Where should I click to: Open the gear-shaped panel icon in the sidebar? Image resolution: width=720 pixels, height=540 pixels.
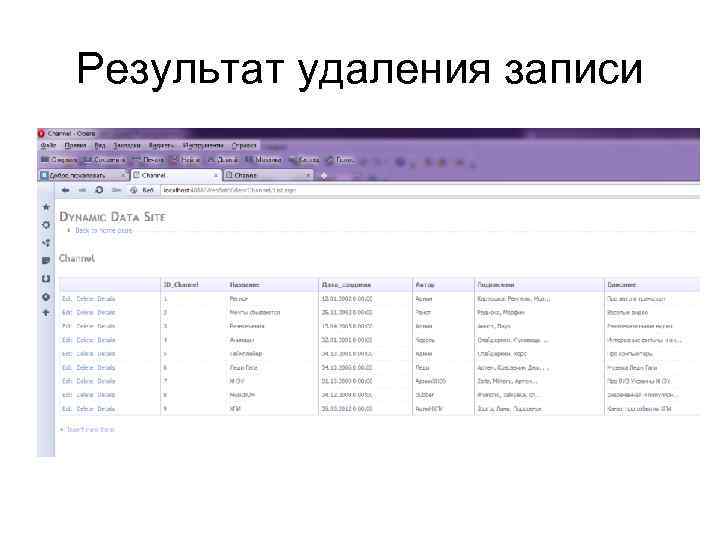coord(46,225)
